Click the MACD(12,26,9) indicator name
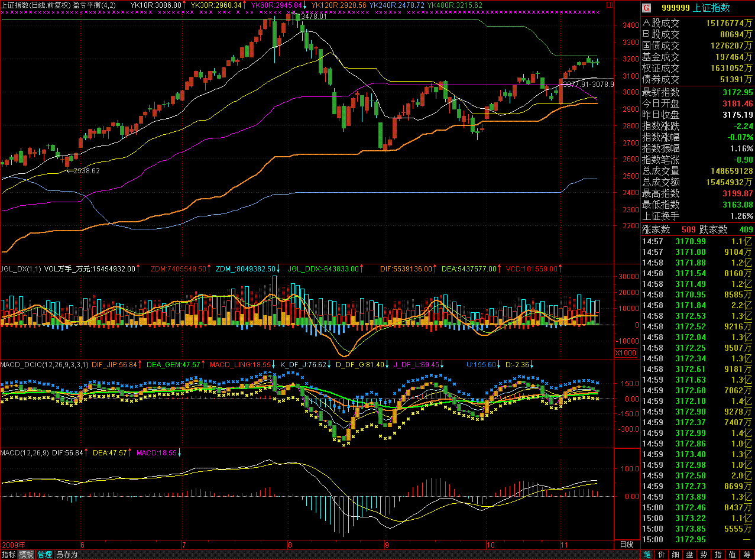755x560 pixels. (x=25, y=453)
